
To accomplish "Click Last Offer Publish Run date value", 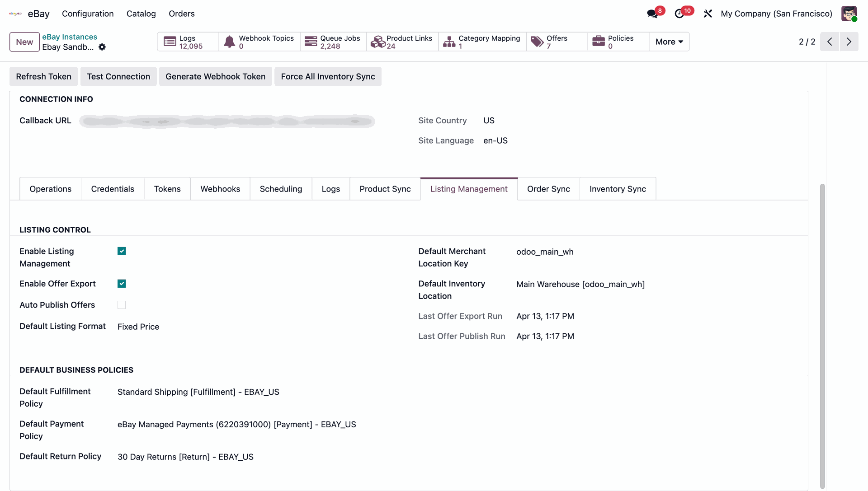I will point(545,336).
